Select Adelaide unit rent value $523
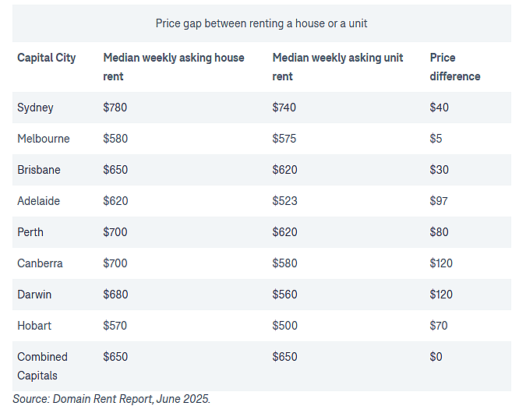The height and width of the screenshot is (420, 526). (284, 201)
